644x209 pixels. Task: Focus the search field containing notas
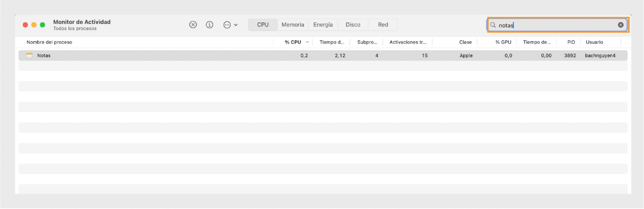tap(557, 25)
